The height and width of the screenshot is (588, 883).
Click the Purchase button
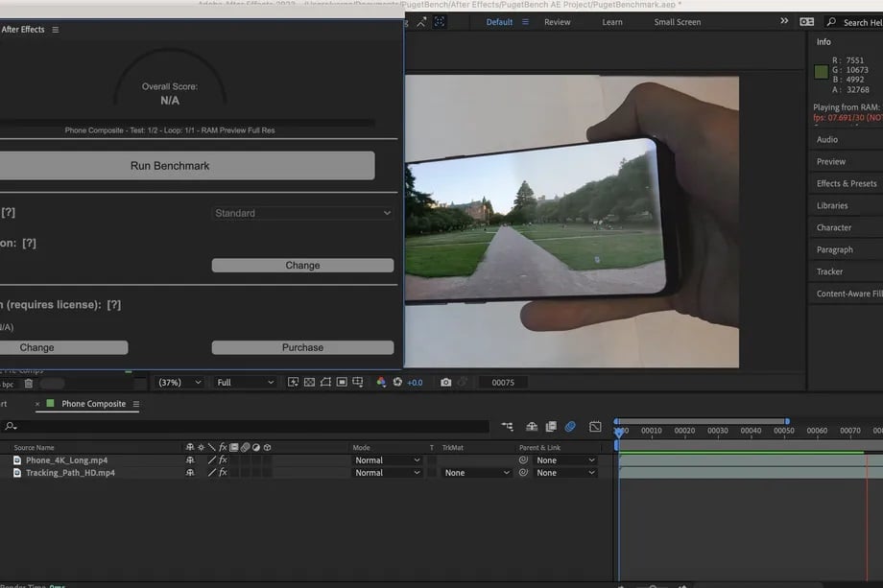pos(302,347)
